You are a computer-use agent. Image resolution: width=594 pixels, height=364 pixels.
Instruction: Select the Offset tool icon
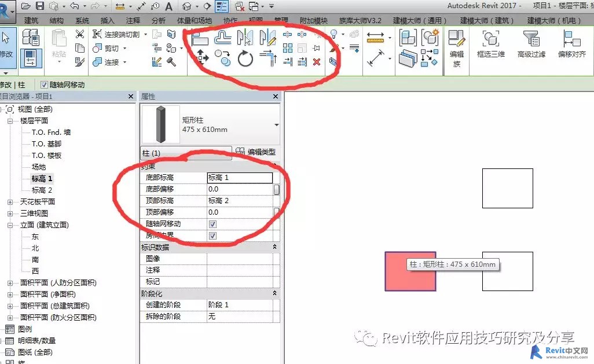223,38
